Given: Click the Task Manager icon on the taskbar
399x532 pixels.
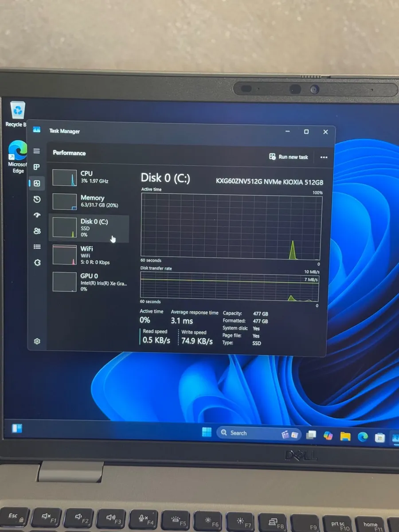Looking at the screenshot, I should (x=395, y=439).
